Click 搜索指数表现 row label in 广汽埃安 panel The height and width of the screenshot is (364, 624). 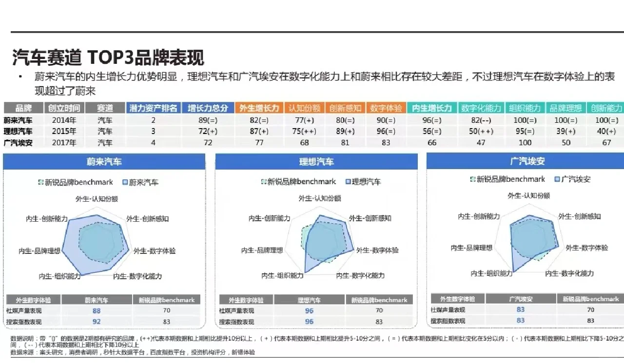coord(448,321)
